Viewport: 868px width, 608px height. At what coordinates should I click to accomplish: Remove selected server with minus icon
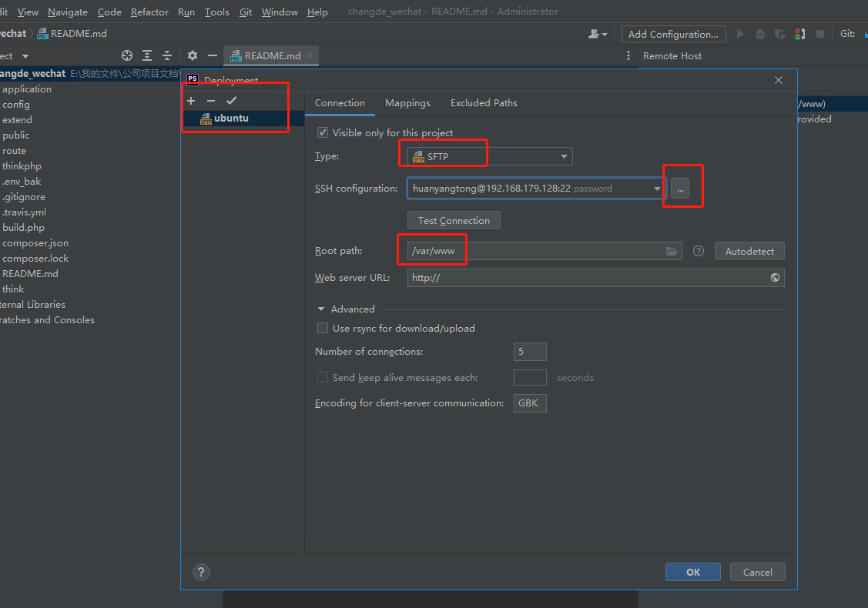[211, 101]
